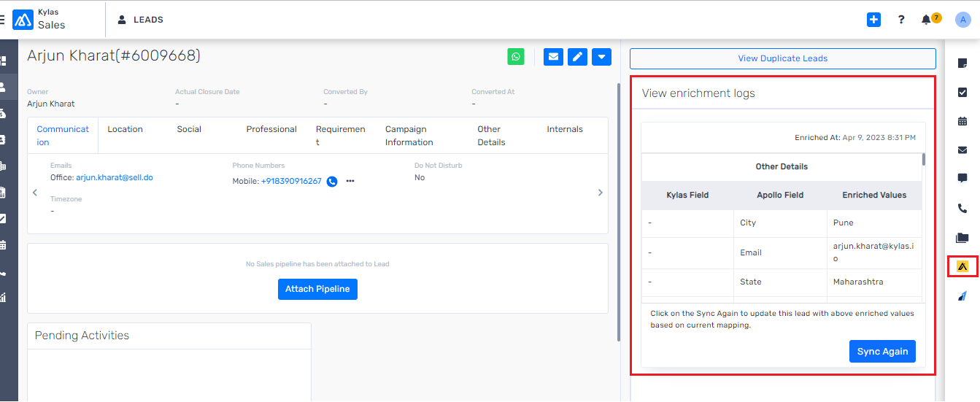The width and height of the screenshot is (980, 402).
Task: Open the user avatar 'A' menu
Action: tap(962, 20)
